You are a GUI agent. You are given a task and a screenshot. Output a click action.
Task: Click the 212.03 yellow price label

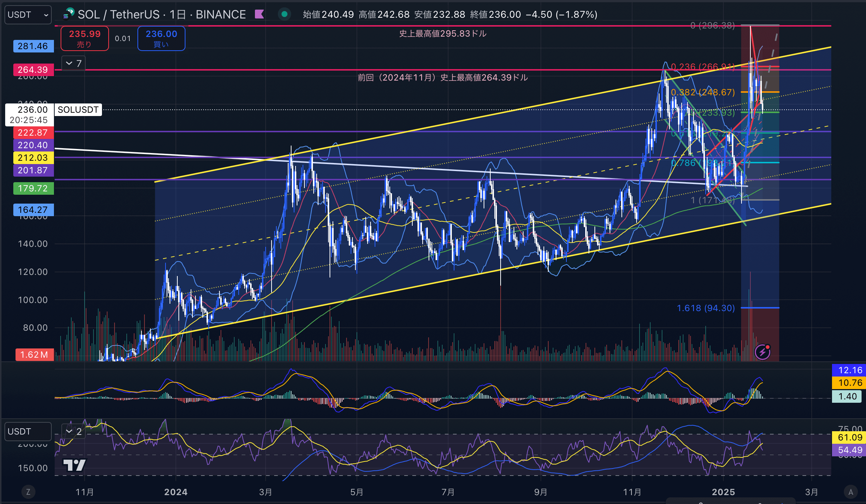coord(33,158)
